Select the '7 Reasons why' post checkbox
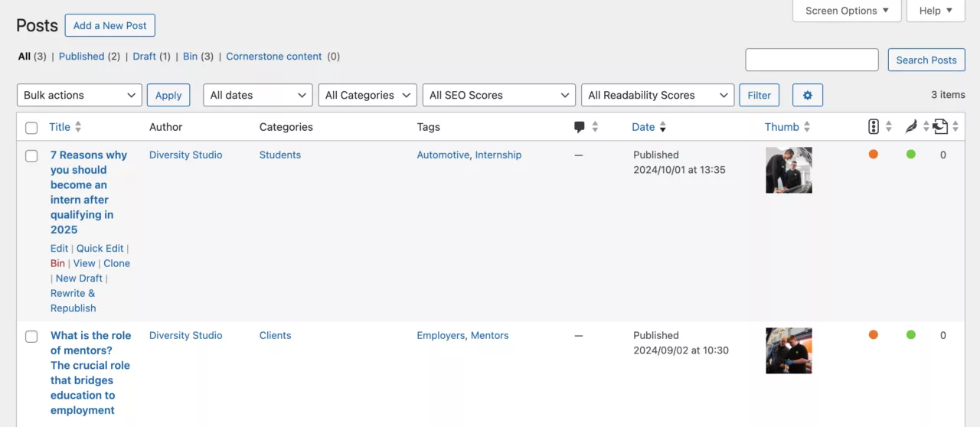This screenshot has height=427, width=980. pos(31,156)
